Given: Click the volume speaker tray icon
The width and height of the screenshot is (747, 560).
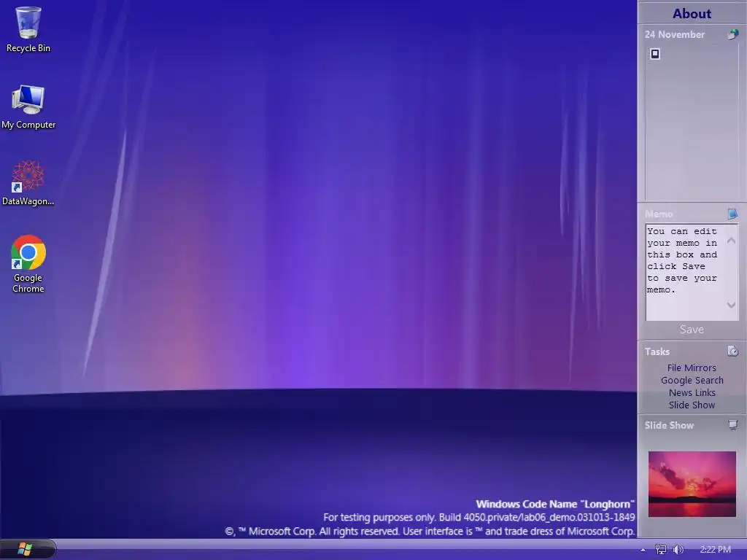Looking at the screenshot, I should [x=678, y=550].
